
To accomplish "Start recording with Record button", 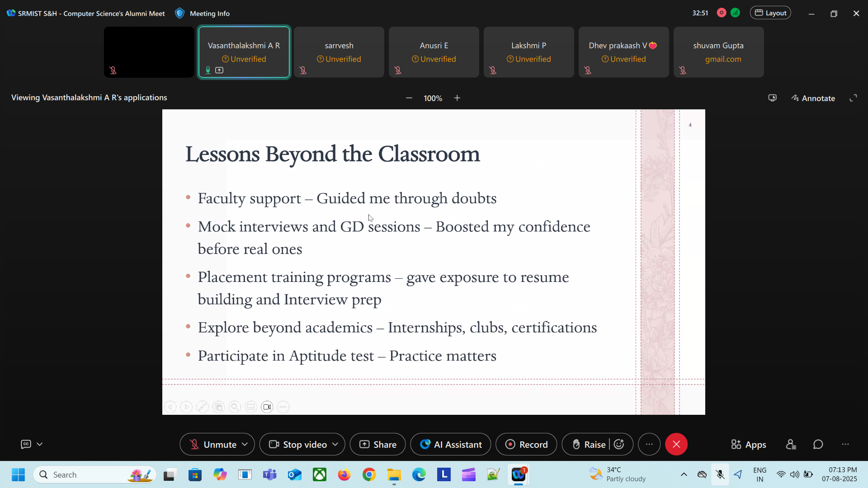I will [526, 445].
